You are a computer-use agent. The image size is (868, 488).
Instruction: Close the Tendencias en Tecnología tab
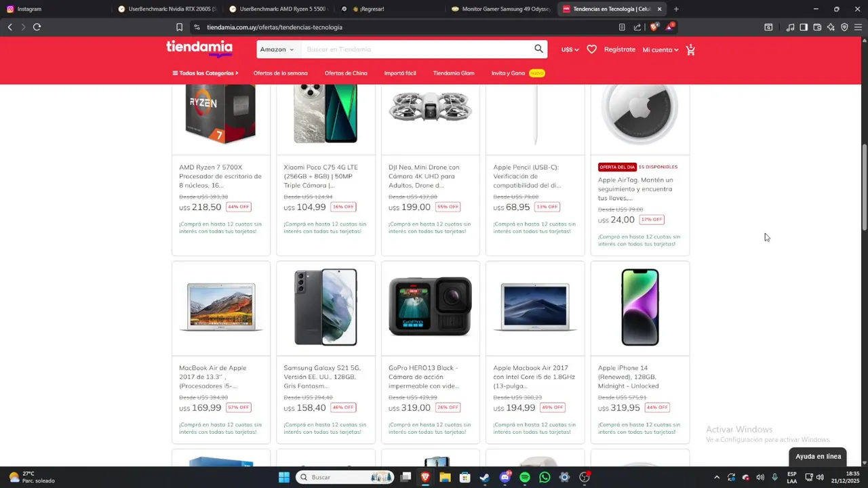(659, 9)
